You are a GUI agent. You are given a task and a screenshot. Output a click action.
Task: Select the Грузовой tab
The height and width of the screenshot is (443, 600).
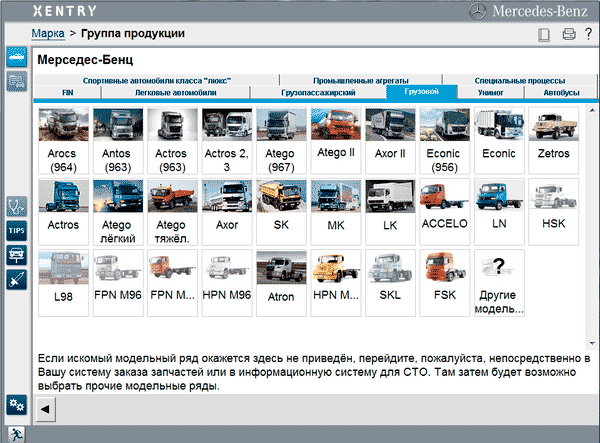click(422, 92)
